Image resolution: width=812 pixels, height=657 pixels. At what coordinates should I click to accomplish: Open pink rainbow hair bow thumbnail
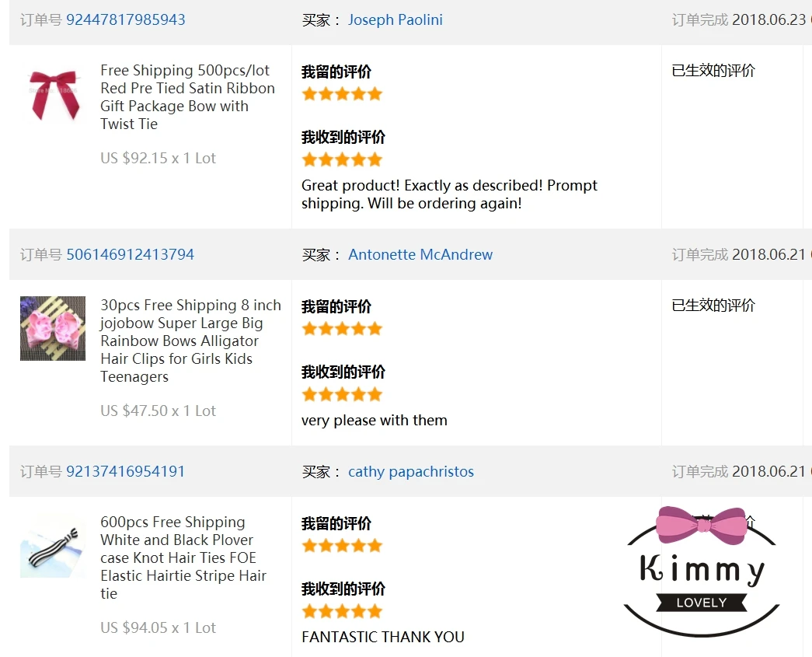pos(53,328)
